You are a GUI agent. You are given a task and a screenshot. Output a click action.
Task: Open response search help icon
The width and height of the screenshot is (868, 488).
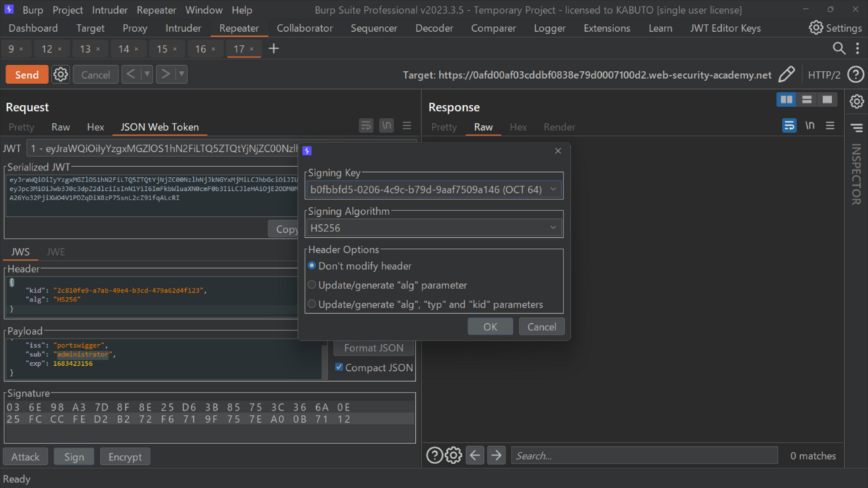[x=434, y=455]
